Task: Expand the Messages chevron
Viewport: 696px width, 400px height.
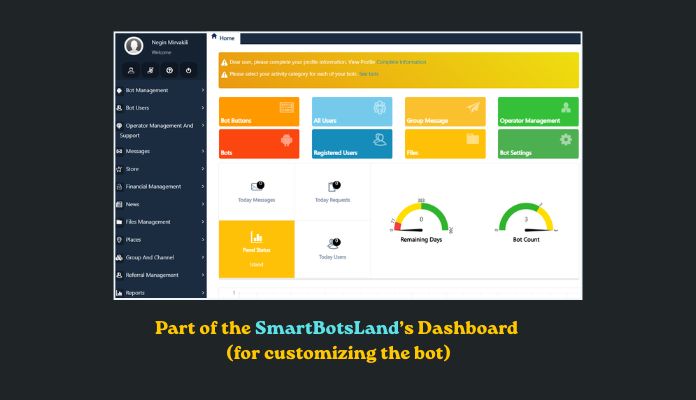Action: pyautogui.click(x=203, y=151)
